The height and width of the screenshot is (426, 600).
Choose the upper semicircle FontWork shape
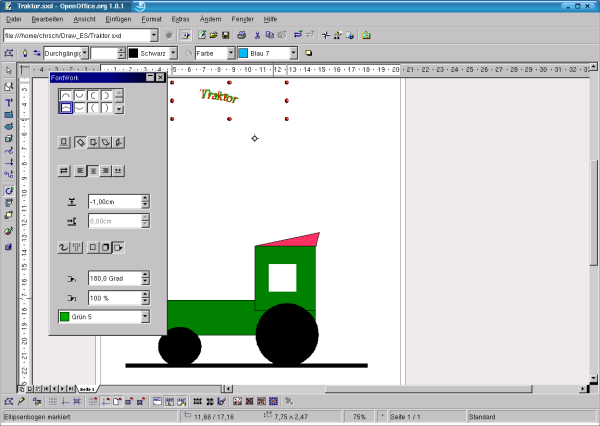(66, 96)
